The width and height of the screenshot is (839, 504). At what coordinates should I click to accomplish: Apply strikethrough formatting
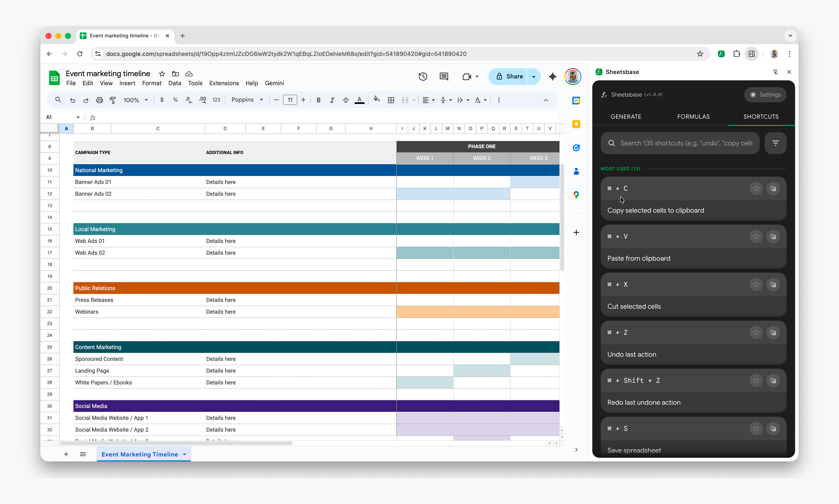pyautogui.click(x=346, y=100)
